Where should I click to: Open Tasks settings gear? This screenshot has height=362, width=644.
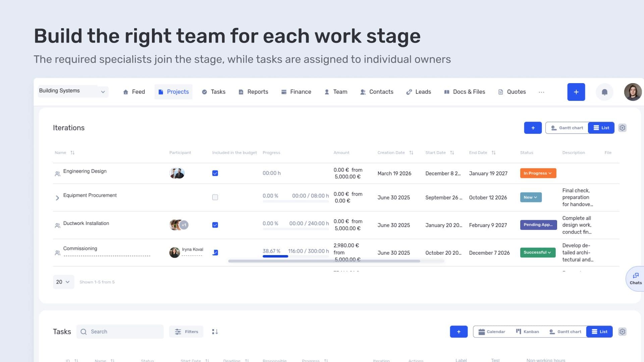[622, 331]
